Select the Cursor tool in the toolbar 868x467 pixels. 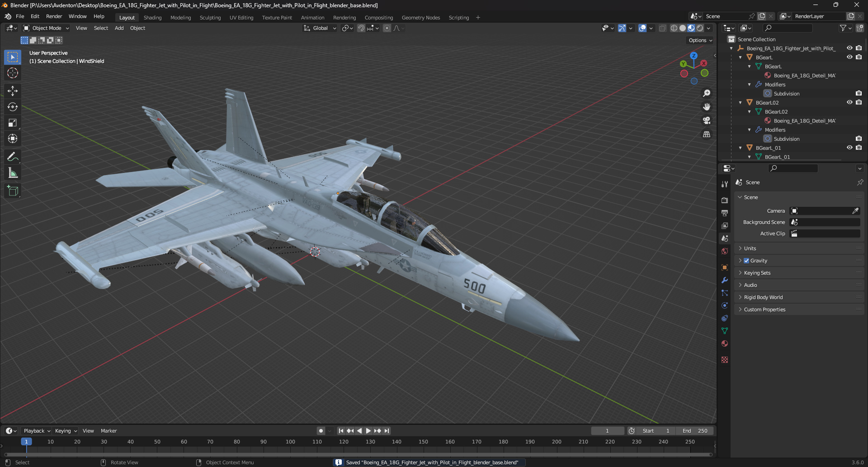pyautogui.click(x=13, y=73)
